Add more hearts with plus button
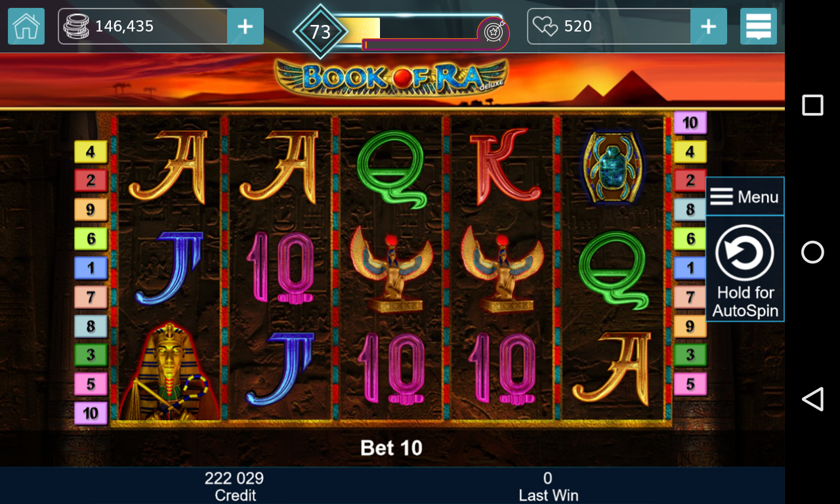 tap(708, 26)
